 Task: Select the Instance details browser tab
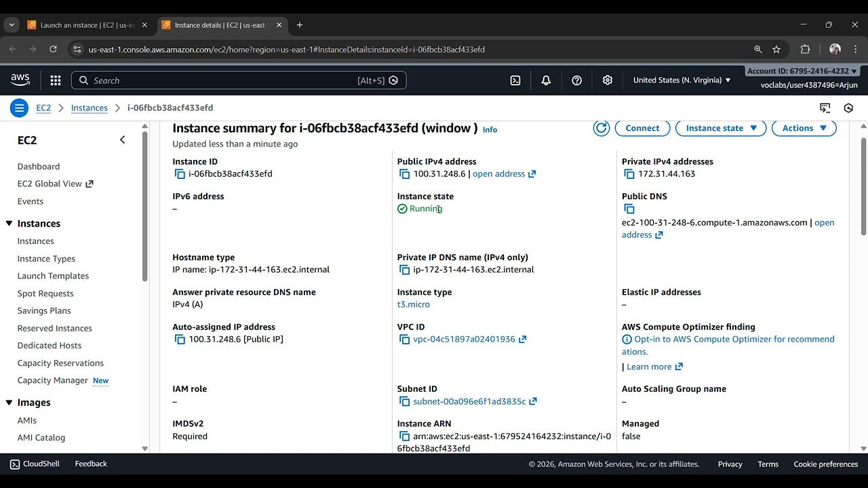[221, 25]
